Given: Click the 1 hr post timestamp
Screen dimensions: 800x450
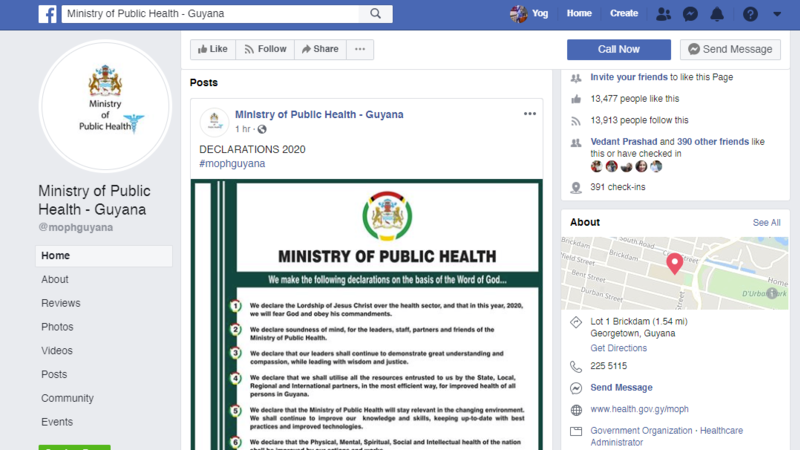Looking at the screenshot, I should click(x=243, y=129).
